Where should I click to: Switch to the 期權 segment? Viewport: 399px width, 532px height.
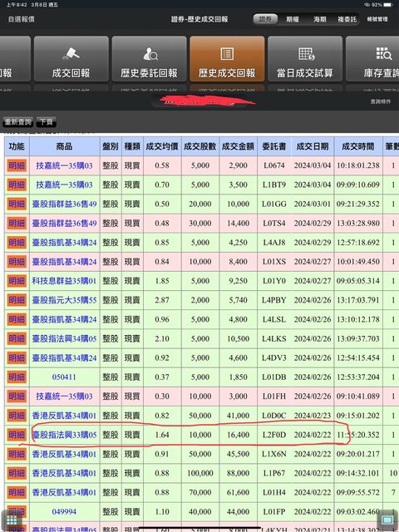pos(293,19)
